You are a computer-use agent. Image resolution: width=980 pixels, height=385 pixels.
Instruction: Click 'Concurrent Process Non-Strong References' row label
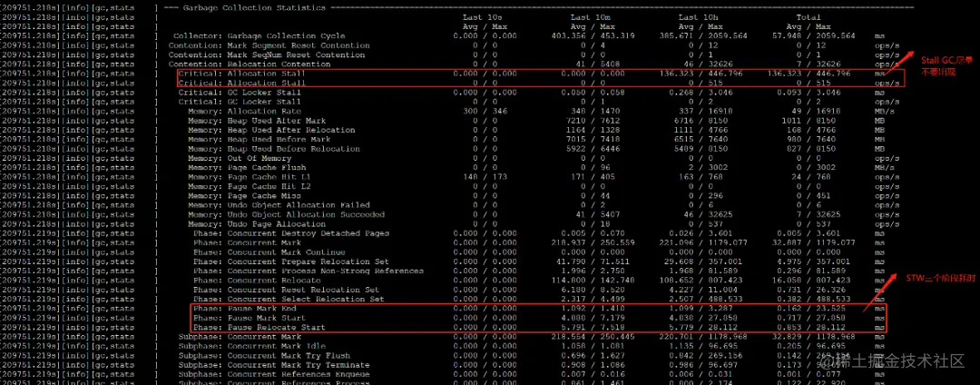click(x=326, y=271)
